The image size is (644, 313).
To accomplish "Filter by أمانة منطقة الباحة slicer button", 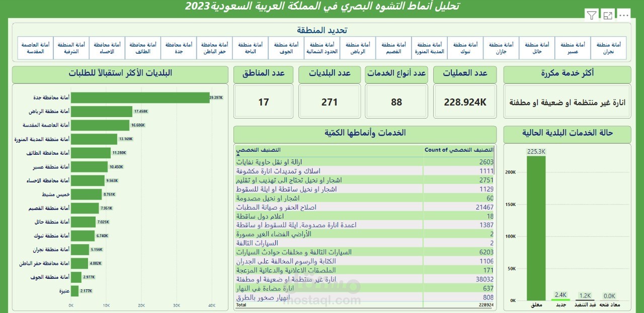I will 250,48.
